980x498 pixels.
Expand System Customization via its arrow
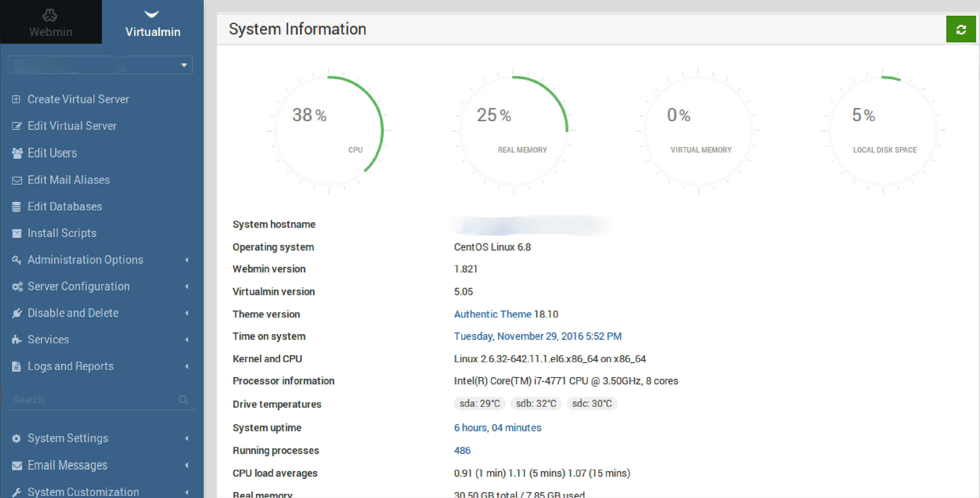tap(187, 492)
